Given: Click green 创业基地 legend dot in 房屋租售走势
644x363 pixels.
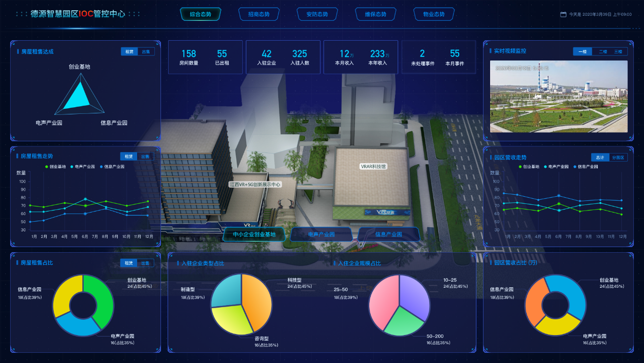Looking at the screenshot, I should (47, 167).
